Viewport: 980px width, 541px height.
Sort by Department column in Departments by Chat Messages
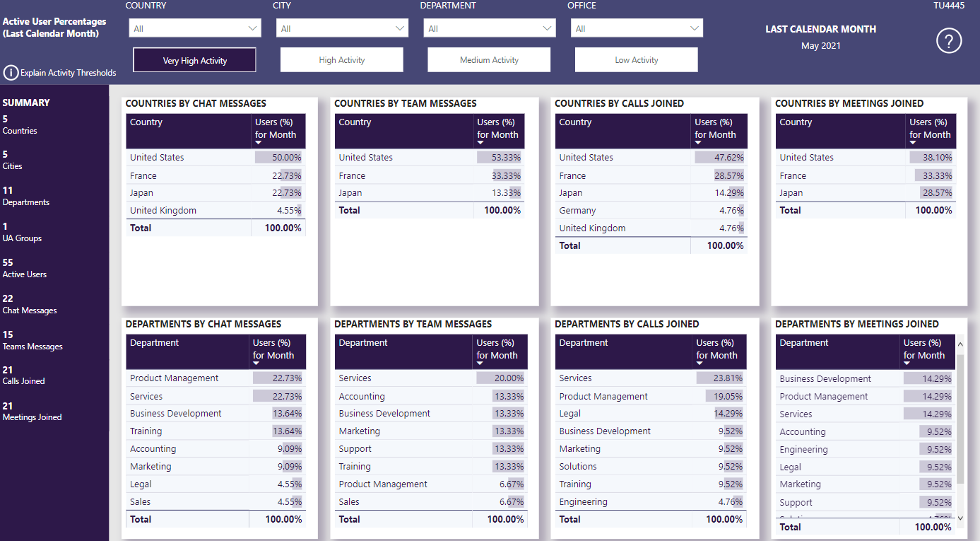155,343
